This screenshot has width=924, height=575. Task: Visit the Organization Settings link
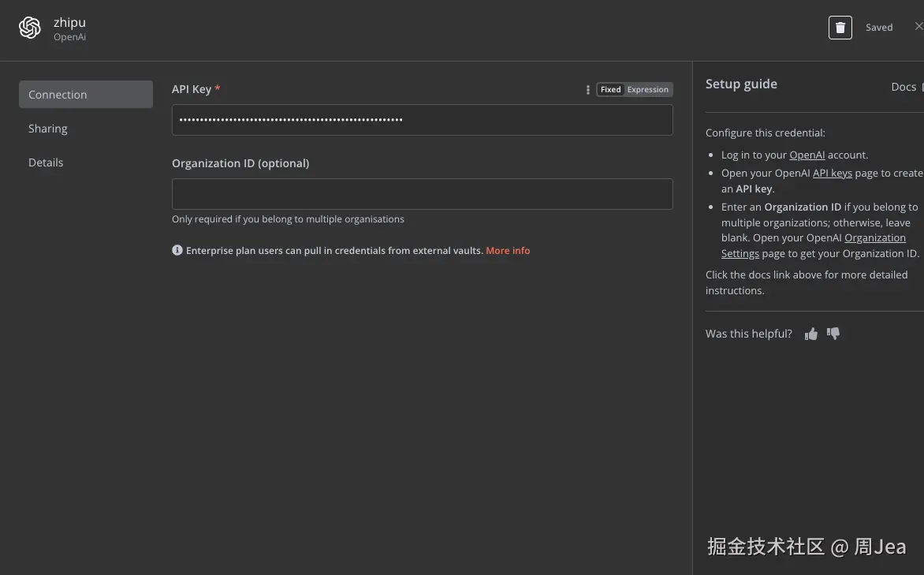point(874,238)
